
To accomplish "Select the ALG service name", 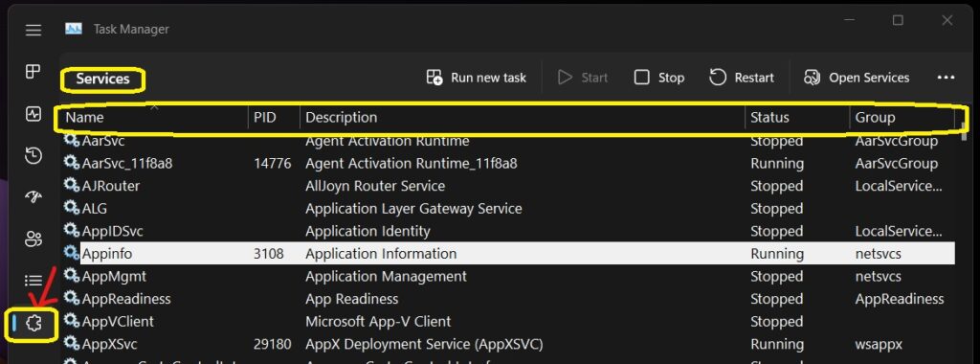I will [95, 208].
